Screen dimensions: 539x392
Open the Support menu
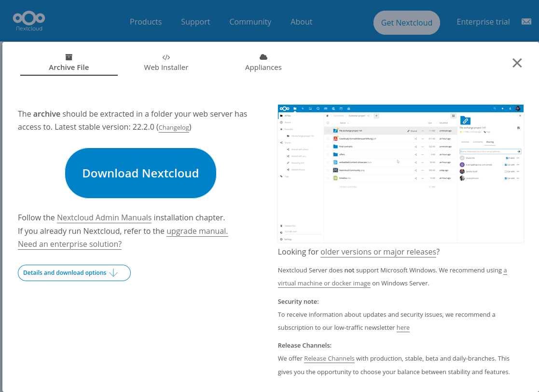[195, 22]
